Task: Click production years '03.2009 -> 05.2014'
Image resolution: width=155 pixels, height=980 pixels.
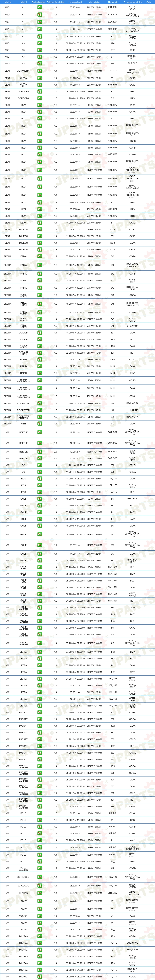Action: click(75, 868)
